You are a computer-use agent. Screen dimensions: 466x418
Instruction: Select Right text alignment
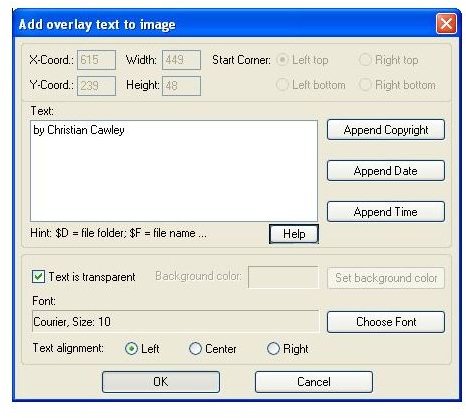(273, 349)
